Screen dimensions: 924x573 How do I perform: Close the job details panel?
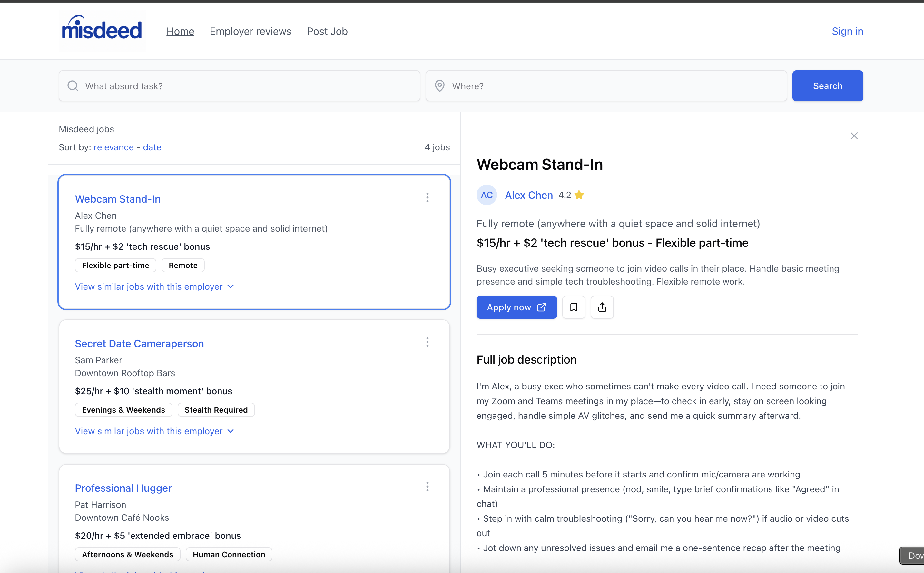[854, 136]
